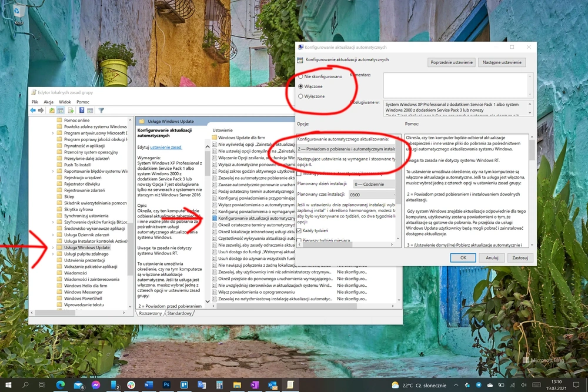Open the 'Planowany dzień instalacji' dropdown

[374, 184]
